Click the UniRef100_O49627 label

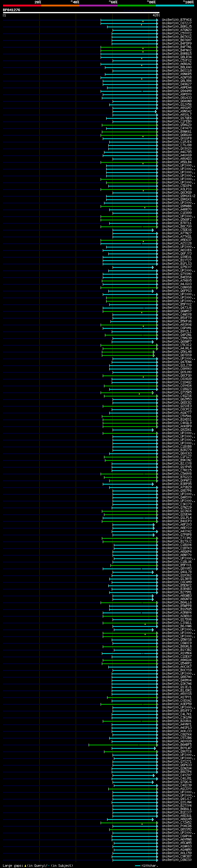coord(177,84)
